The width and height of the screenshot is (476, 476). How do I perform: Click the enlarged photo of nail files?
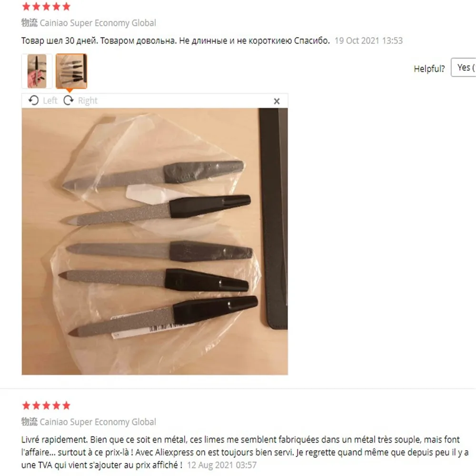coord(155,241)
